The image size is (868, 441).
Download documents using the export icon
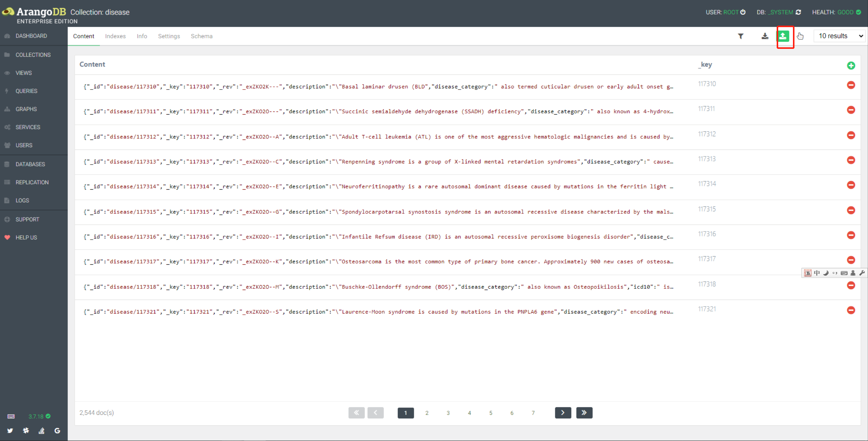coord(765,36)
